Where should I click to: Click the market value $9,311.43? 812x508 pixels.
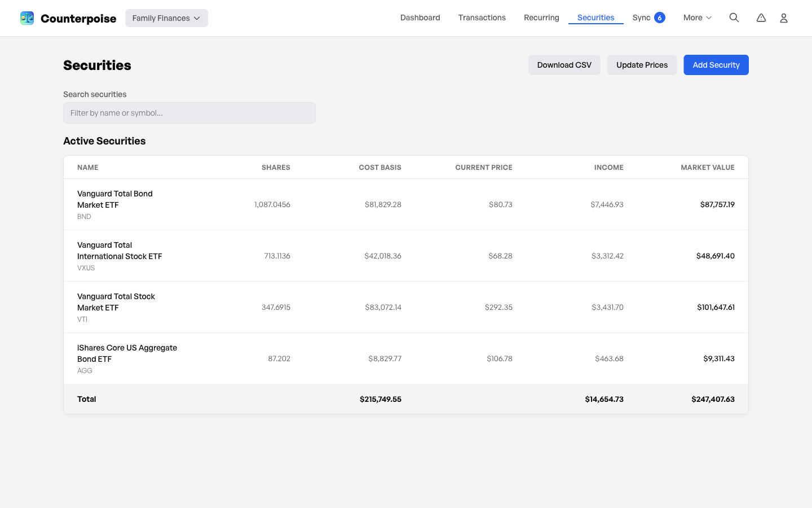point(719,358)
